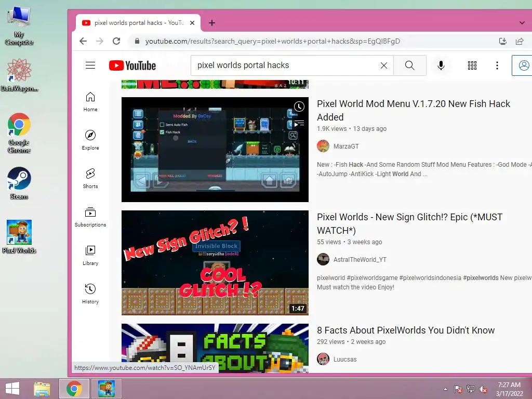Viewport: 532px width, 399px height.
Task: Click Pixel Worlds on the taskbar
Action: 107,389
